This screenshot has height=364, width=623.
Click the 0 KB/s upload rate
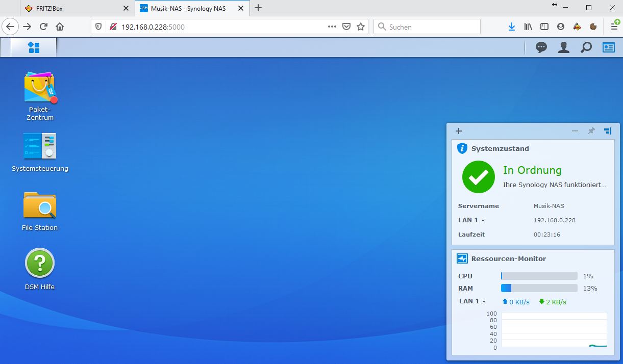tap(516, 302)
